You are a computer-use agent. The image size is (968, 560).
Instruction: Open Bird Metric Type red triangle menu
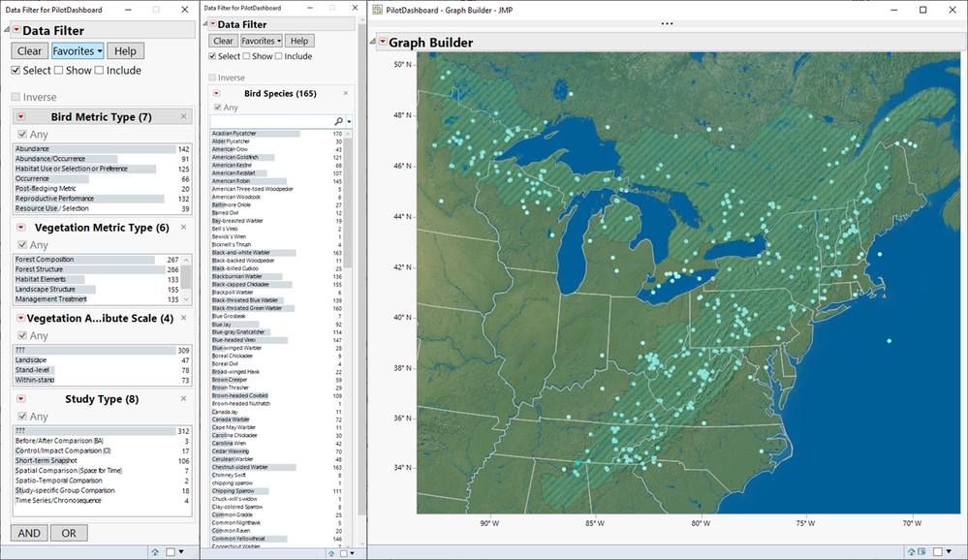(21, 116)
